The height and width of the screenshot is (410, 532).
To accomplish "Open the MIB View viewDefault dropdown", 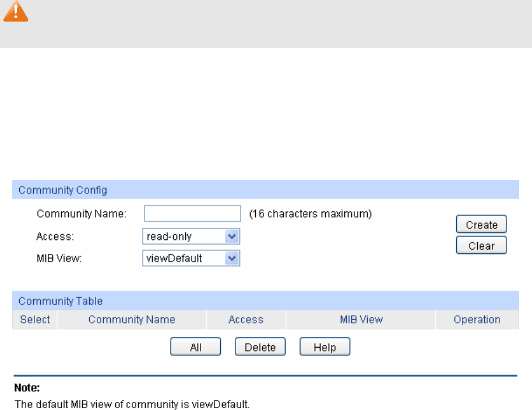I will point(191,258).
